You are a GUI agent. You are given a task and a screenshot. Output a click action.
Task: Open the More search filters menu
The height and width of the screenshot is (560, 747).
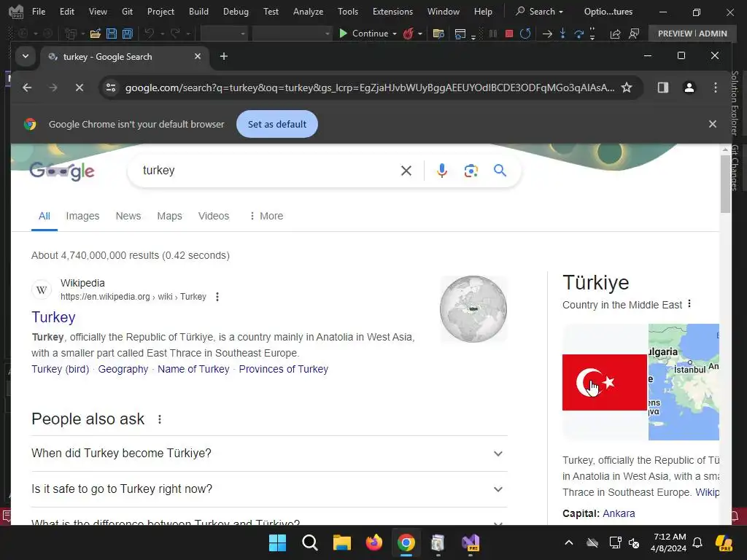[x=266, y=216]
